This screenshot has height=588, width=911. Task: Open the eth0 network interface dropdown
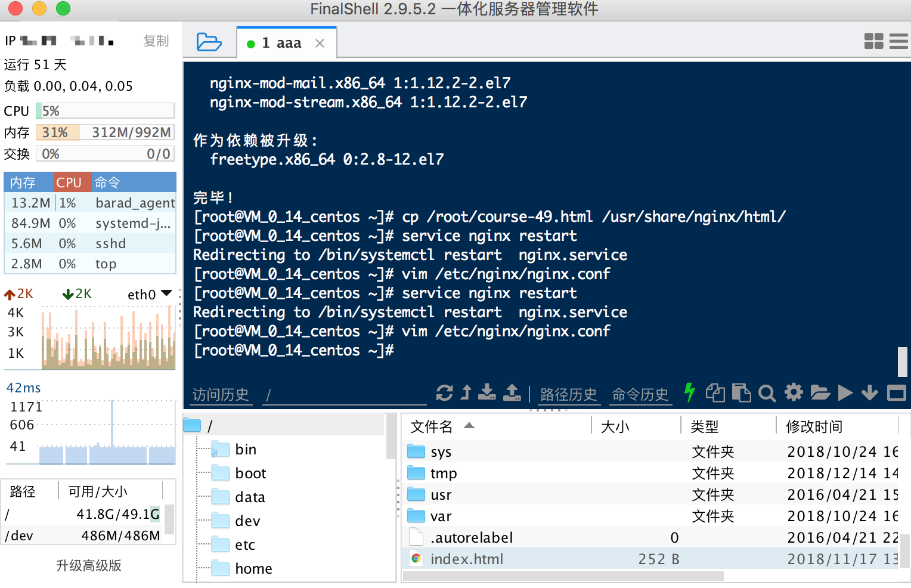pos(150,294)
